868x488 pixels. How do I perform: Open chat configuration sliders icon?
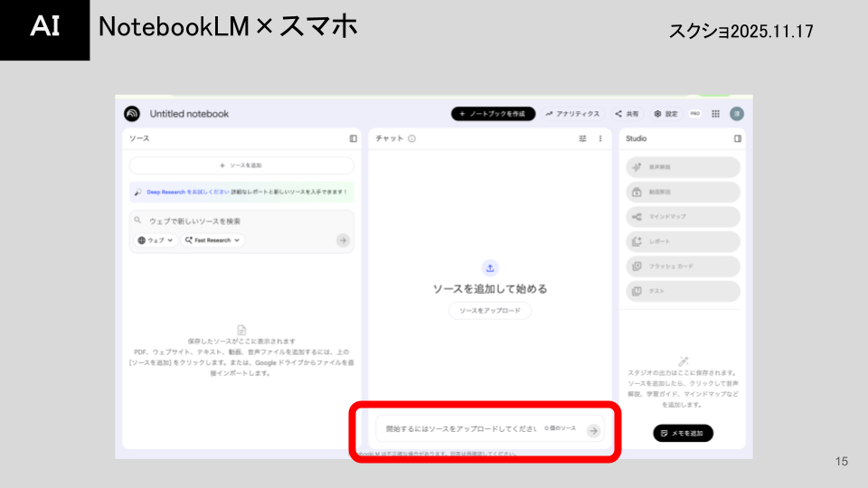pyautogui.click(x=582, y=139)
